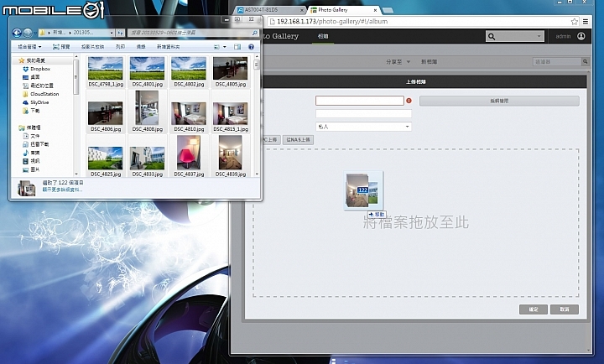Click the New album button

tap(429, 61)
